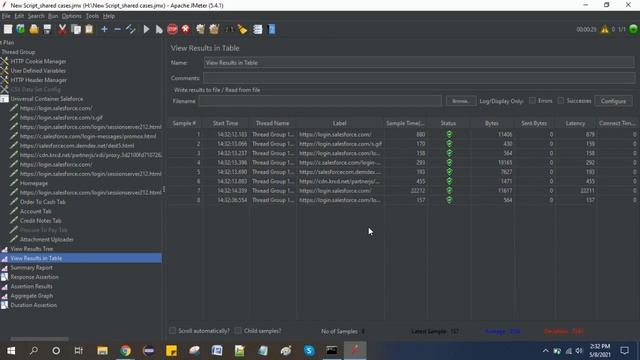Click the Latency column header
640x360 pixels.
click(576, 123)
